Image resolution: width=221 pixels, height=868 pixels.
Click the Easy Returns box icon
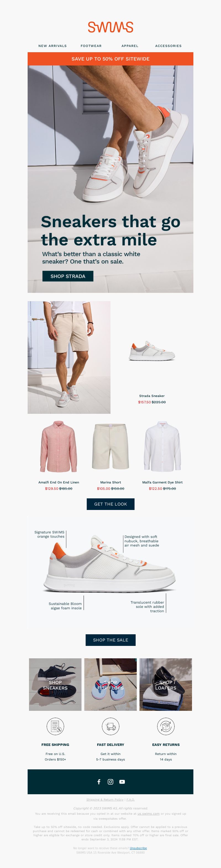pos(166,726)
